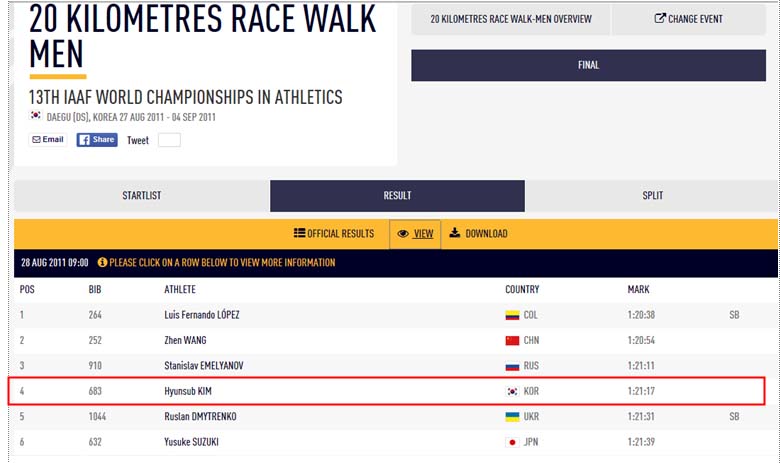
Task: Click the View eye icon
Action: click(403, 234)
